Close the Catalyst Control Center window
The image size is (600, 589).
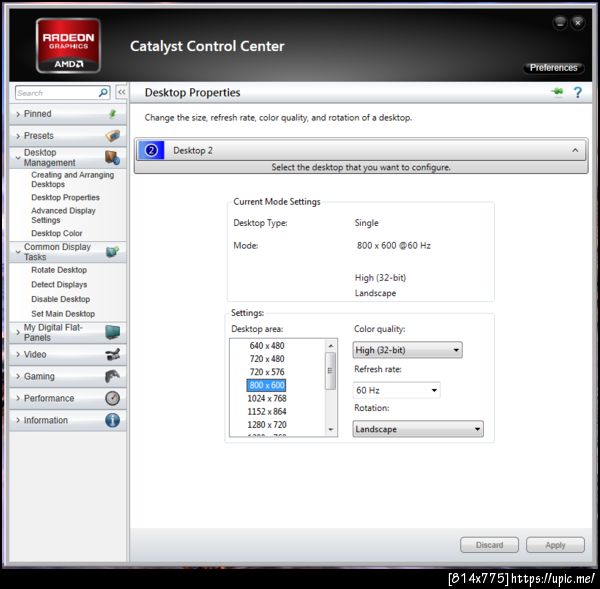(x=578, y=23)
